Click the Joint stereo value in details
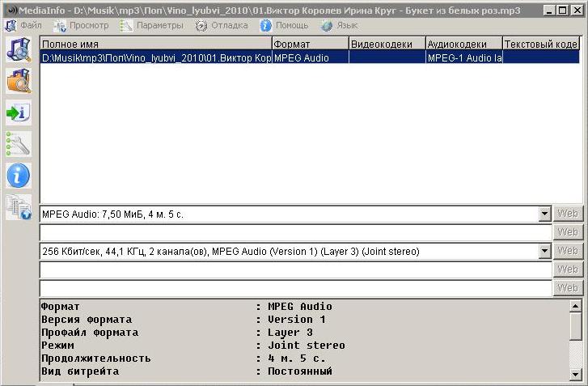588x386 pixels. [306, 345]
